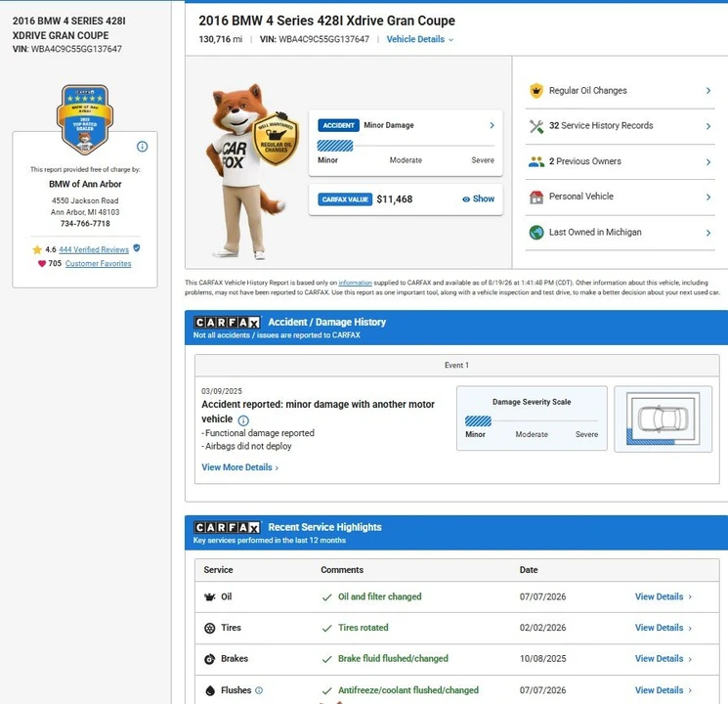Click the Damage Severity Scale bar in Event 1
Screen dimensions: 728x704
tap(532, 421)
